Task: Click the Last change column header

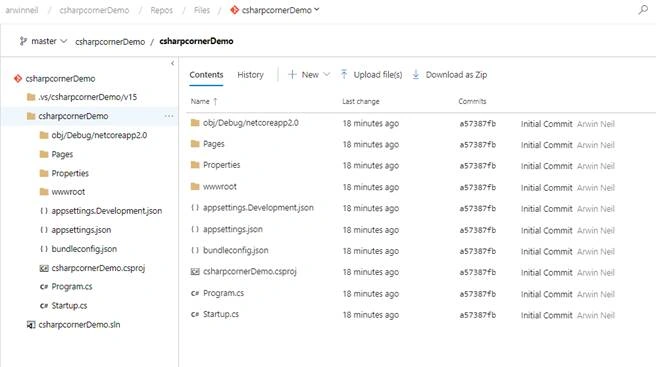Action: [361, 101]
